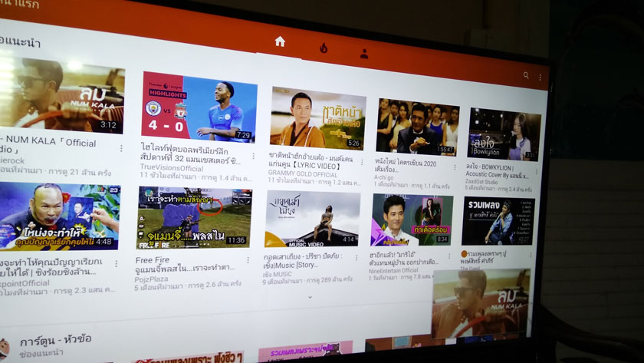The height and width of the screenshot is (363, 644).
Task: Tap the NUM KALA floating mini player
Action: click(480, 303)
